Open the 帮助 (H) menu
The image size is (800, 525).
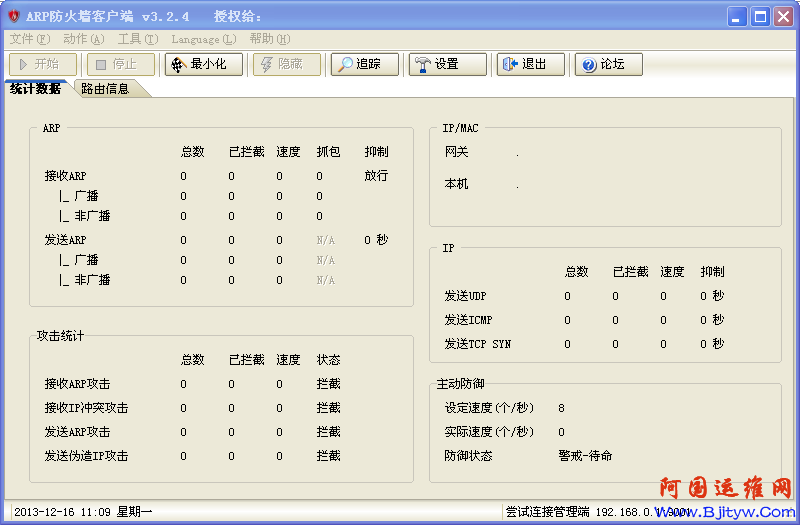269,39
